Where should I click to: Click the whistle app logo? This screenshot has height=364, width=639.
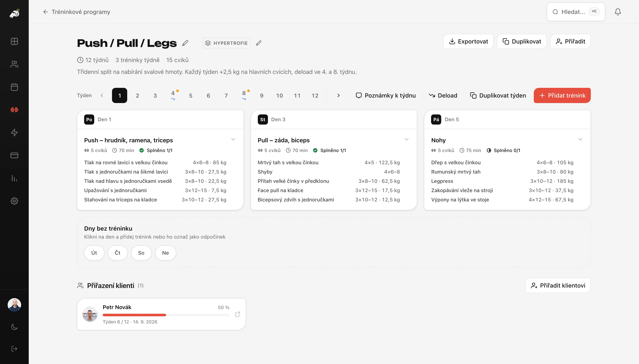tap(14, 13)
